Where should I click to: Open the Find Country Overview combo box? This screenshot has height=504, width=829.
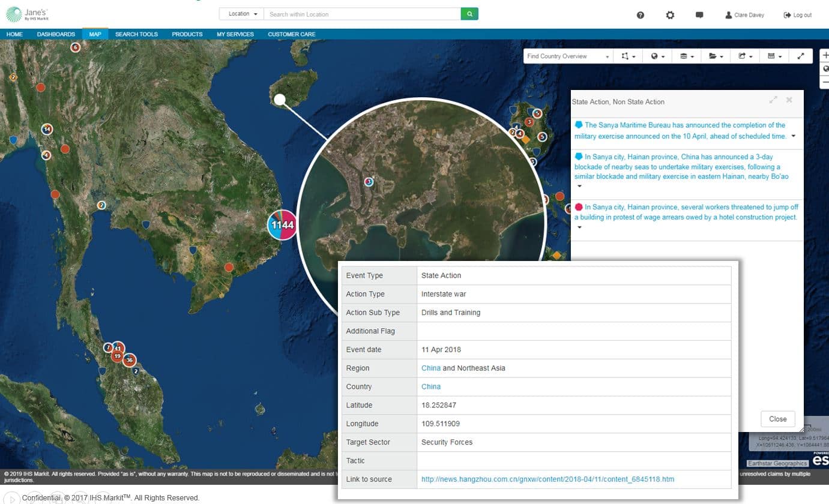[x=567, y=56]
